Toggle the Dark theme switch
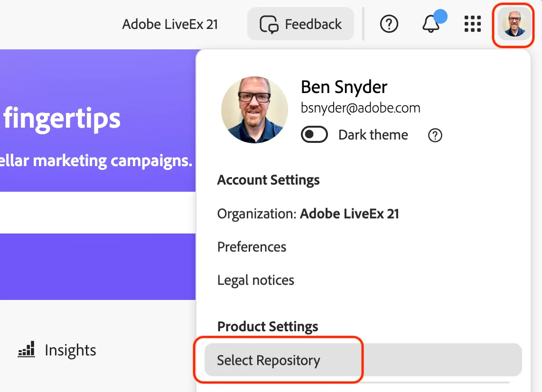Image resolution: width=542 pixels, height=392 pixels. coord(314,134)
